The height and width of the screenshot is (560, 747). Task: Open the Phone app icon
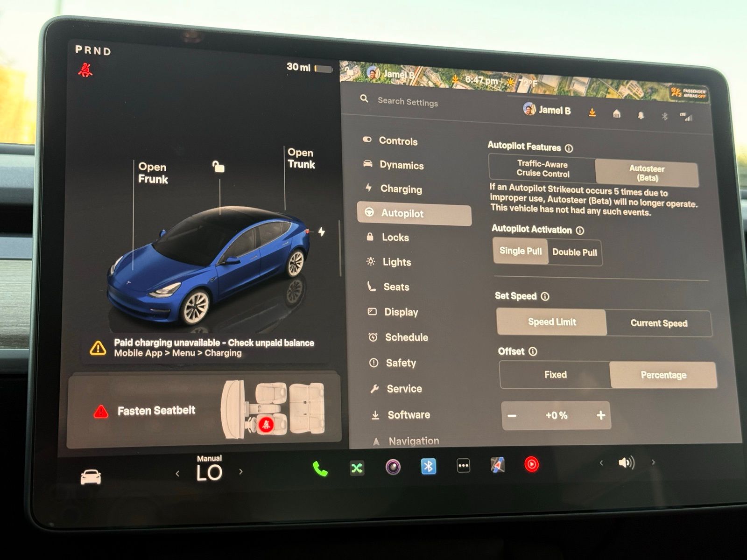320,469
